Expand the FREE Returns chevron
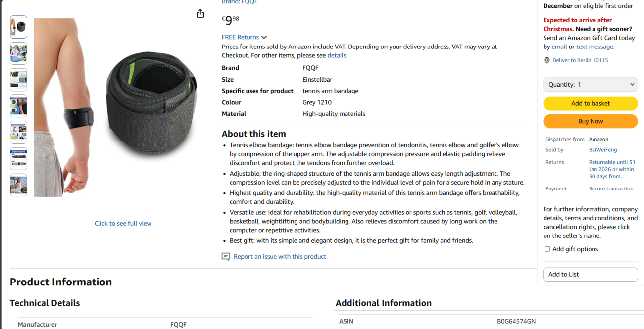Image resolution: width=644 pixels, height=329 pixels. click(264, 37)
